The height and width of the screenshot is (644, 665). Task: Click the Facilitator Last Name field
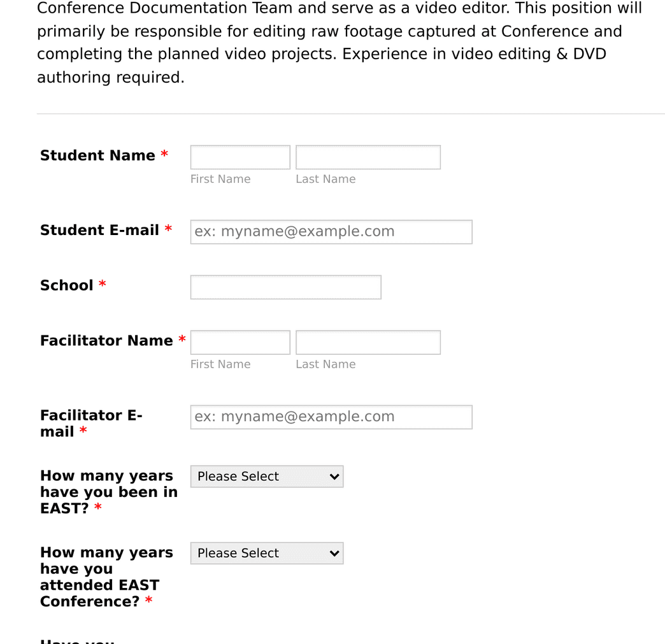coord(368,342)
